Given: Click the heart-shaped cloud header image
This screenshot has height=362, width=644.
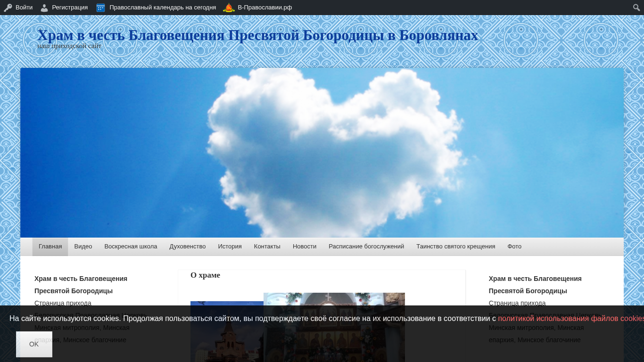Looking at the screenshot, I should coord(322,153).
